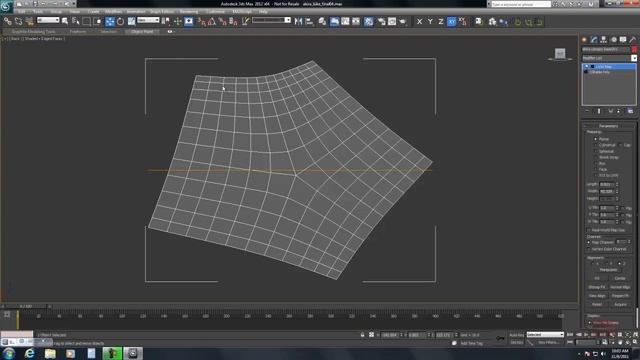Restrict movement to the X axis

[420, 22]
